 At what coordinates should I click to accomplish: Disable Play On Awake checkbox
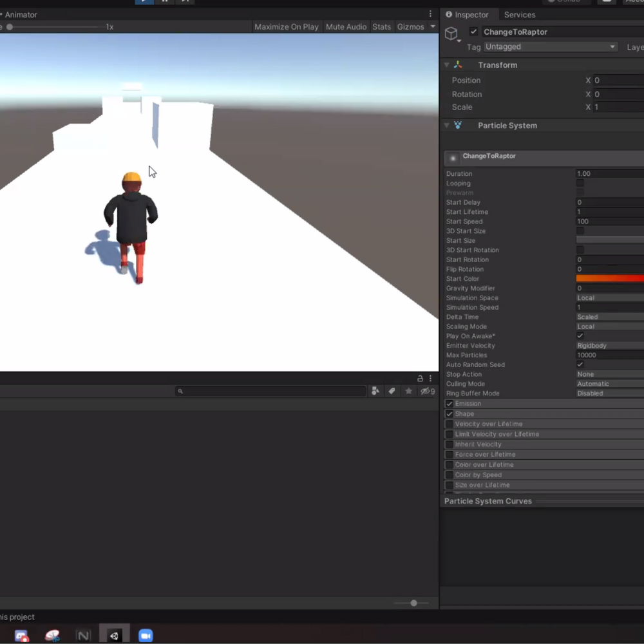coord(580,336)
